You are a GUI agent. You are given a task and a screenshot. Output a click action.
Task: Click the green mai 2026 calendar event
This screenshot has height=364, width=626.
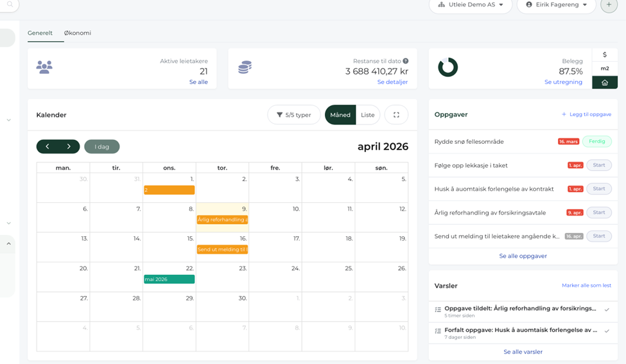169,279
